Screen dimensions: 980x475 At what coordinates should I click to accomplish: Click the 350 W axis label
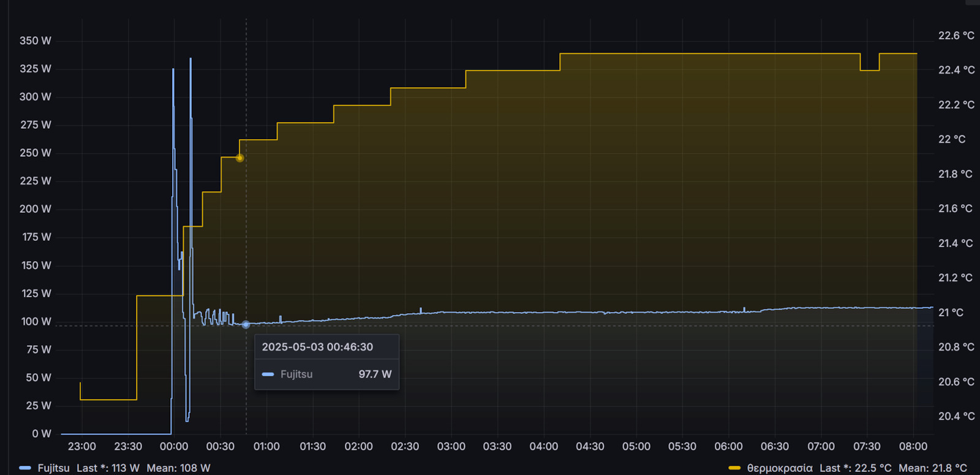click(36, 40)
